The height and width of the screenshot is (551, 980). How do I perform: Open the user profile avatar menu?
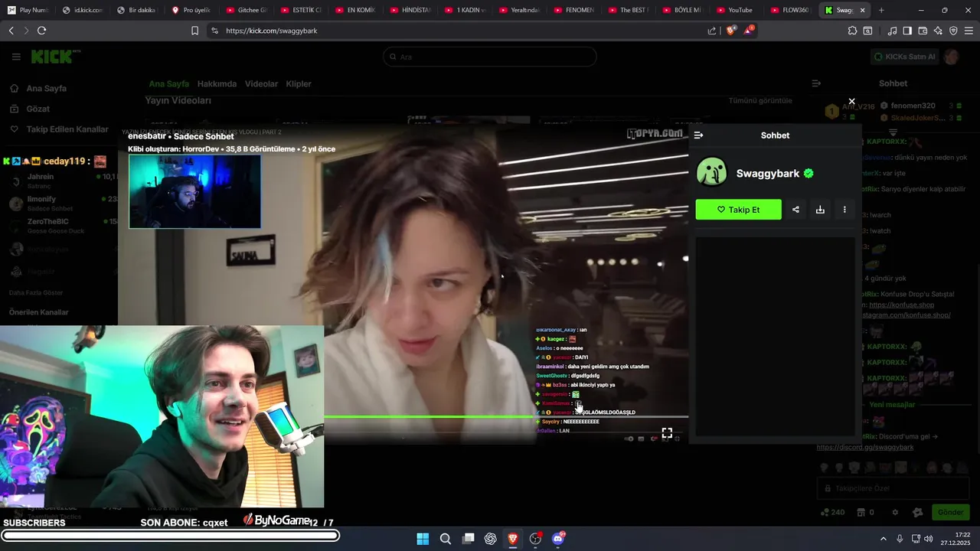point(952,57)
